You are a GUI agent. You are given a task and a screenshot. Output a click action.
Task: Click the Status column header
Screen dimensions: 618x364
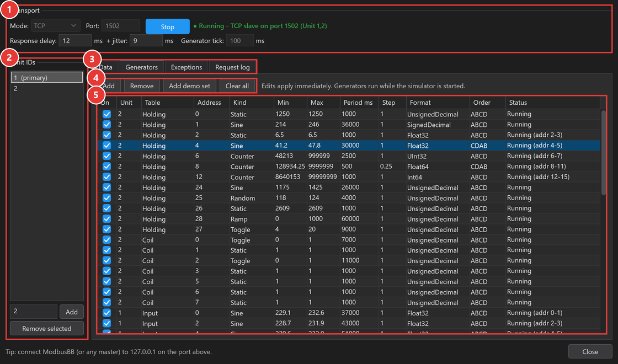552,103
